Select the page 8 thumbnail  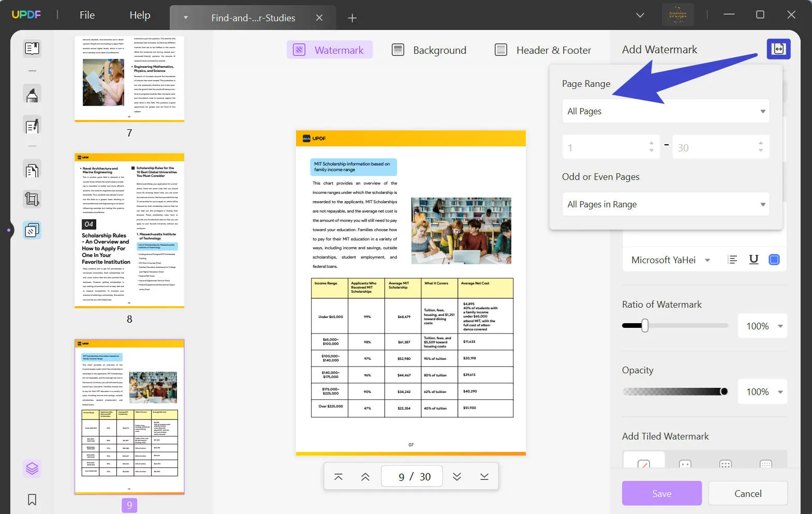coord(129,231)
